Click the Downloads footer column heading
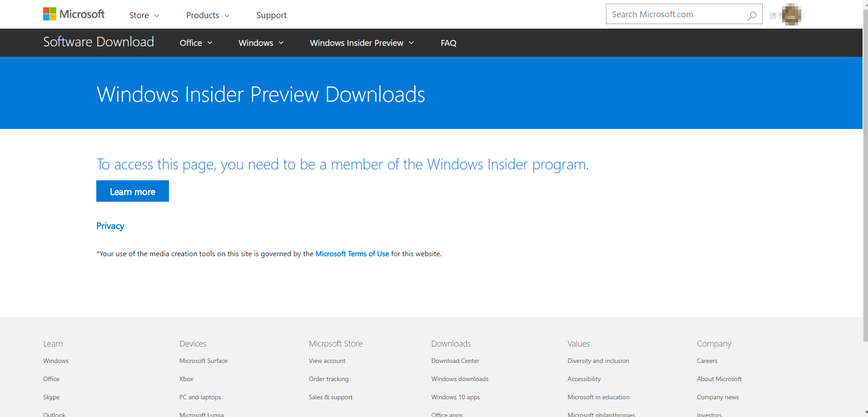868x417 pixels. pyautogui.click(x=451, y=344)
